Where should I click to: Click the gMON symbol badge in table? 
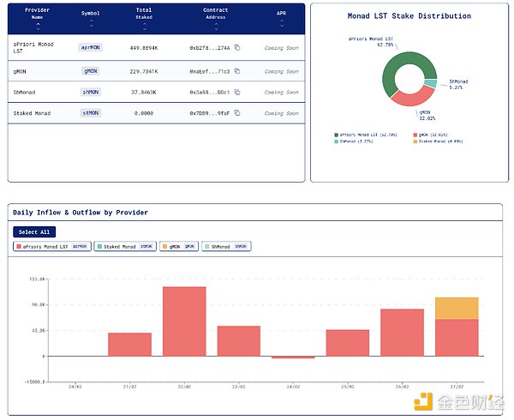point(90,70)
